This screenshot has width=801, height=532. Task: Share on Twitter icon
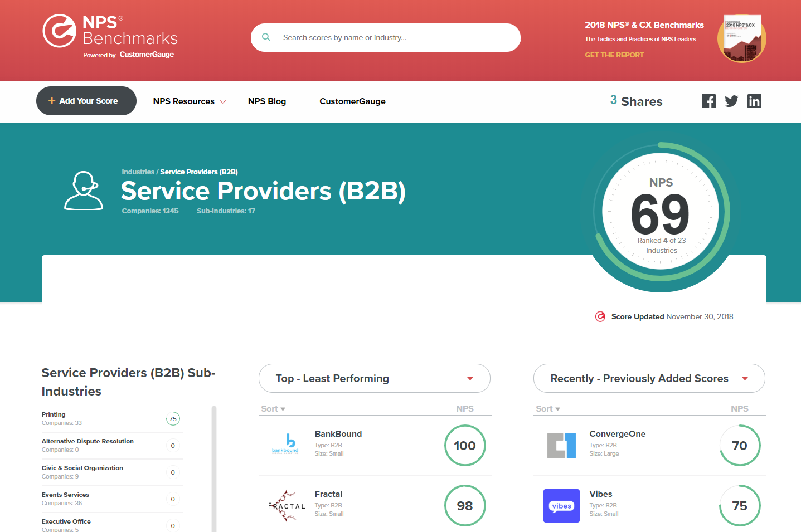[x=731, y=101]
